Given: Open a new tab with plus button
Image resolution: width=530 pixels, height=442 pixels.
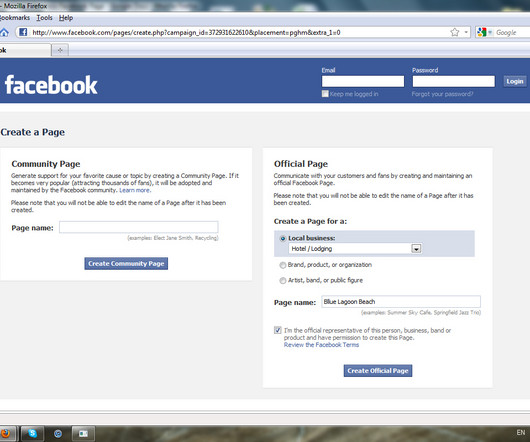Looking at the screenshot, I should click(60, 50).
